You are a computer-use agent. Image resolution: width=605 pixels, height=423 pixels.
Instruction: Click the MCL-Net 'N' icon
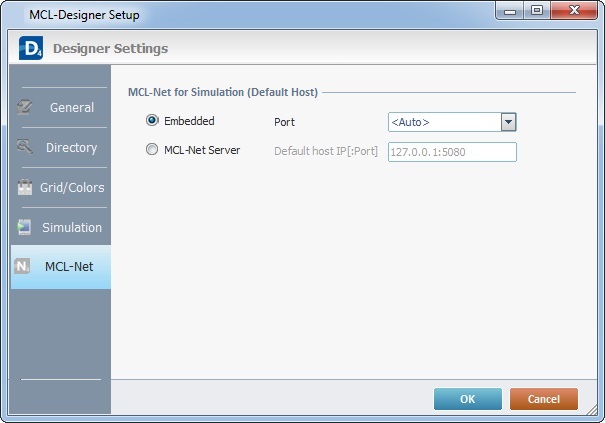point(23,267)
